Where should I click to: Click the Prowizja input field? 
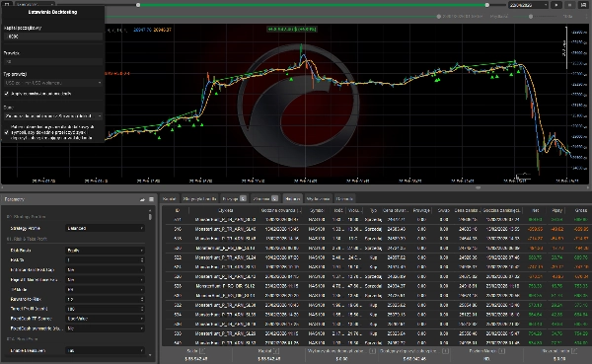(53, 61)
